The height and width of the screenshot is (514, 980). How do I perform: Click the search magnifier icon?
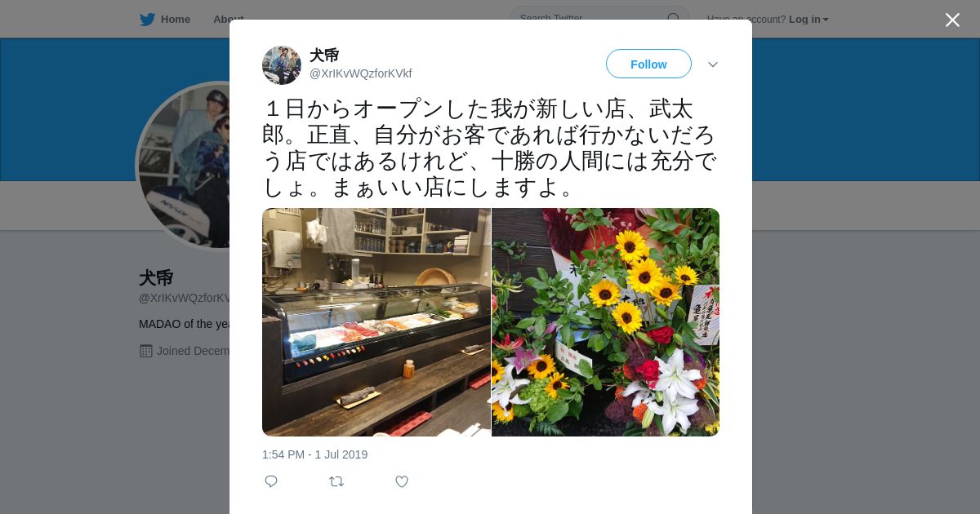pos(674,19)
